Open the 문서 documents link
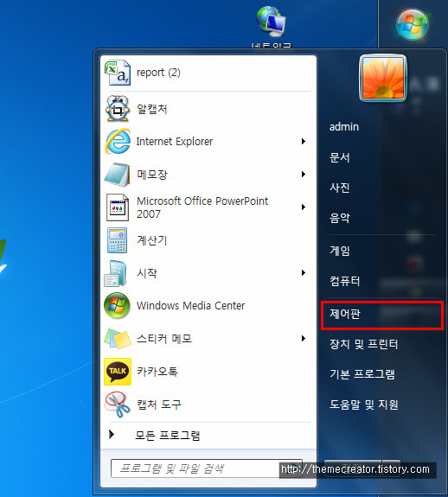The width and height of the screenshot is (448, 497). click(x=339, y=157)
